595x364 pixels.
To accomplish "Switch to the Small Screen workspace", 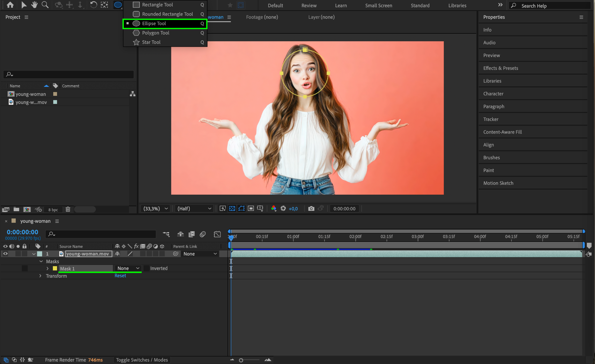I will [378, 6].
